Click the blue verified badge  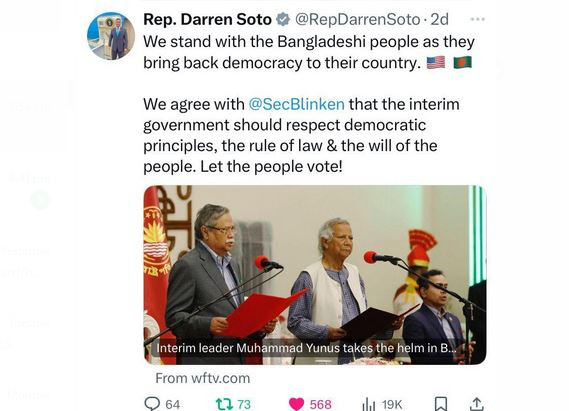coord(283,19)
